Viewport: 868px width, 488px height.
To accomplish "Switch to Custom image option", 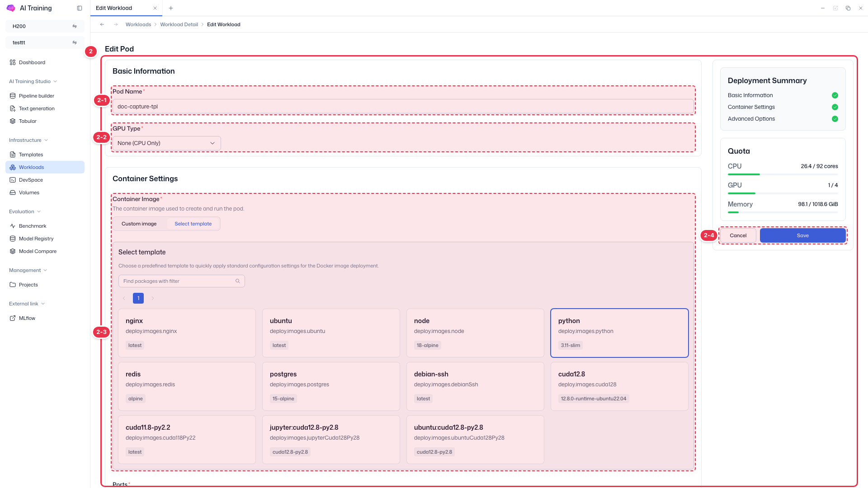I will click(139, 224).
